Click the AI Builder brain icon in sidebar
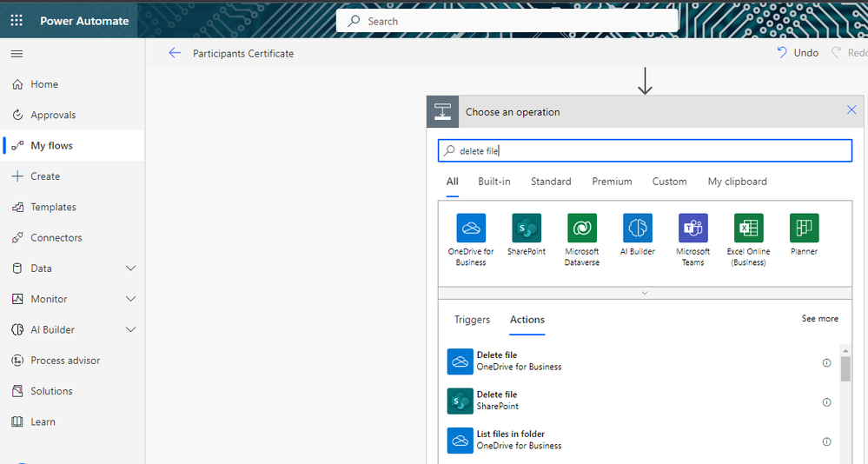868x464 pixels. click(x=17, y=329)
